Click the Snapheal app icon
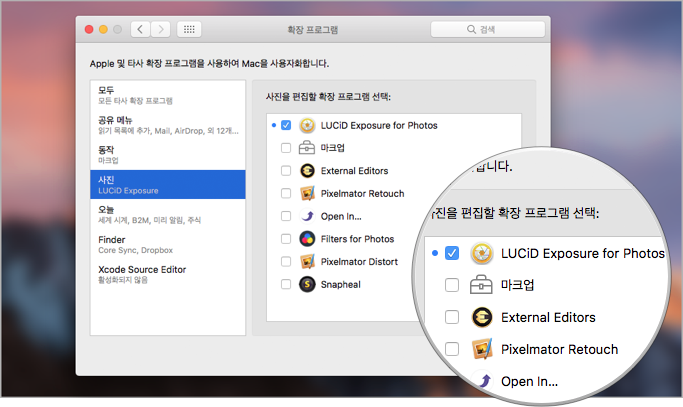 [x=307, y=285]
